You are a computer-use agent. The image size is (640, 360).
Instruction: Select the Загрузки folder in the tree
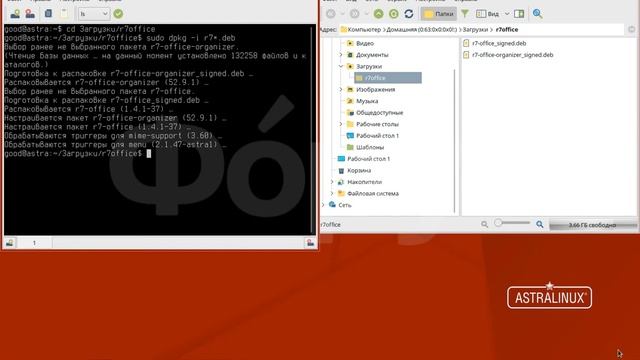[369, 66]
